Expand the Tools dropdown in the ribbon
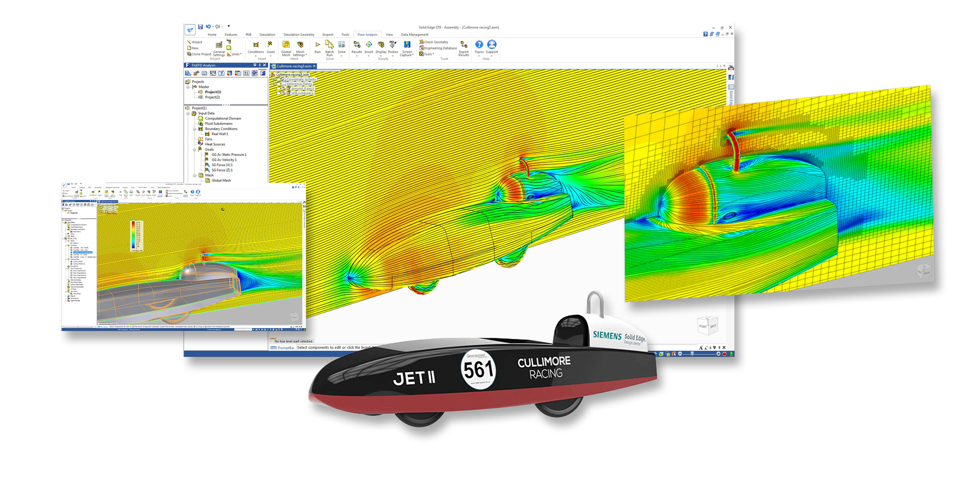The width and height of the screenshot is (980, 504). point(427,54)
